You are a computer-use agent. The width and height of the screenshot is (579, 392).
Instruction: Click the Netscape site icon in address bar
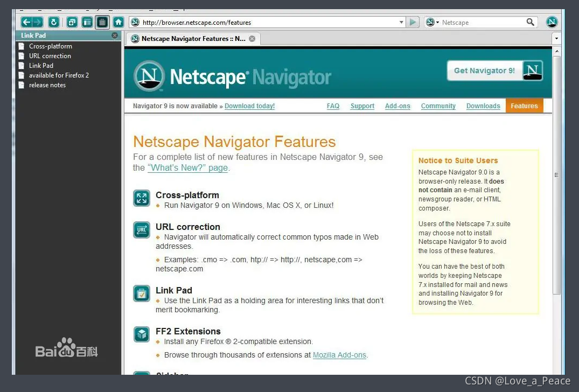(135, 22)
